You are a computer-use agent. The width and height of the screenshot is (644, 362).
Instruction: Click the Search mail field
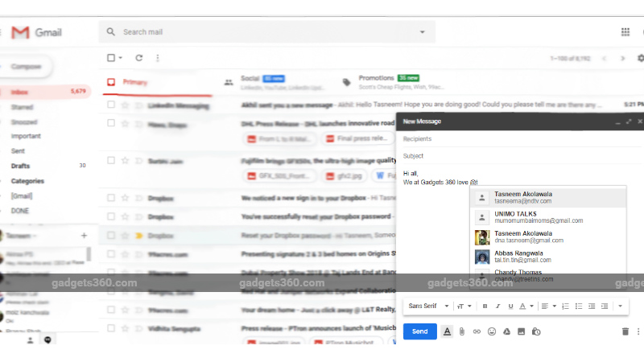click(267, 32)
